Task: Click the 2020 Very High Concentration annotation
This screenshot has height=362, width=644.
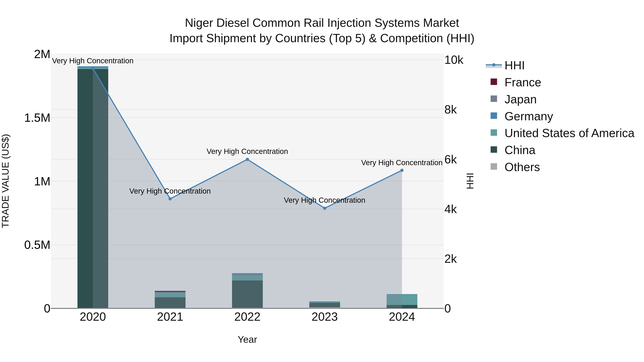Action: (x=93, y=61)
